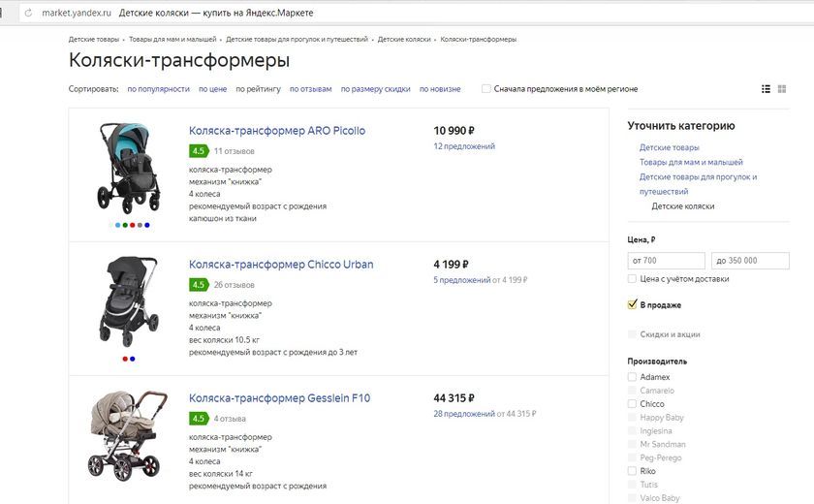This screenshot has height=504, width=814.
Task: Sort by "по популярности"
Action: (158, 89)
